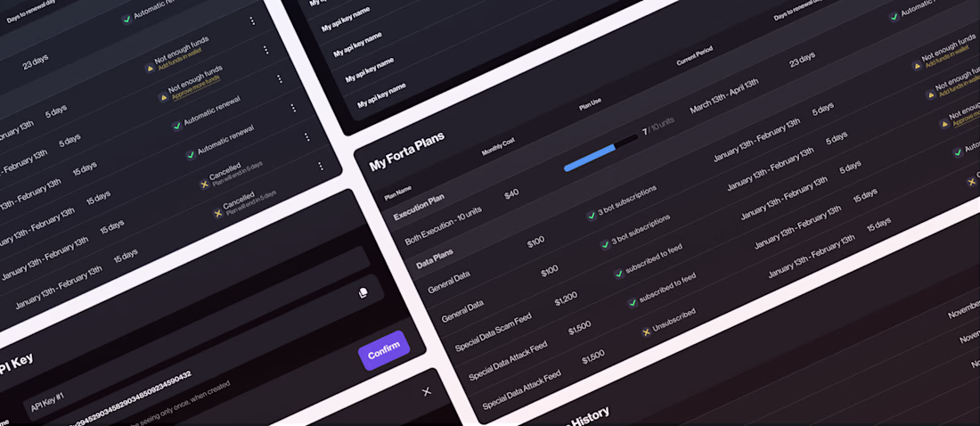
Task: Click the purple Confirm button
Action: (x=384, y=350)
